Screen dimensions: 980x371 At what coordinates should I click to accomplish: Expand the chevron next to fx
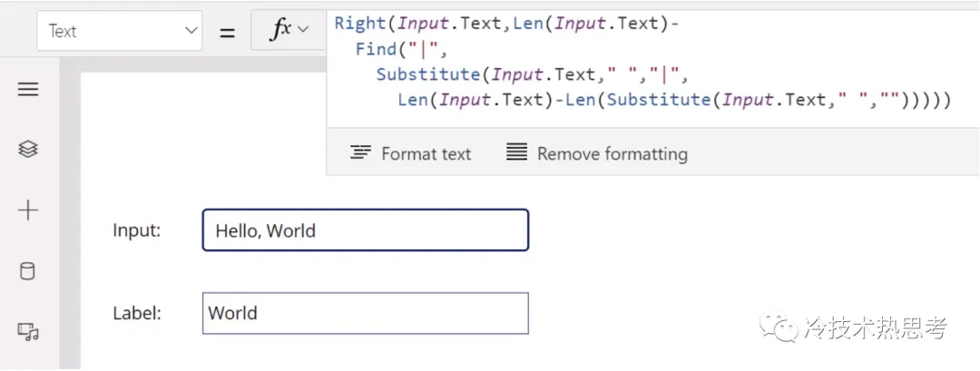tap(303, 30)
